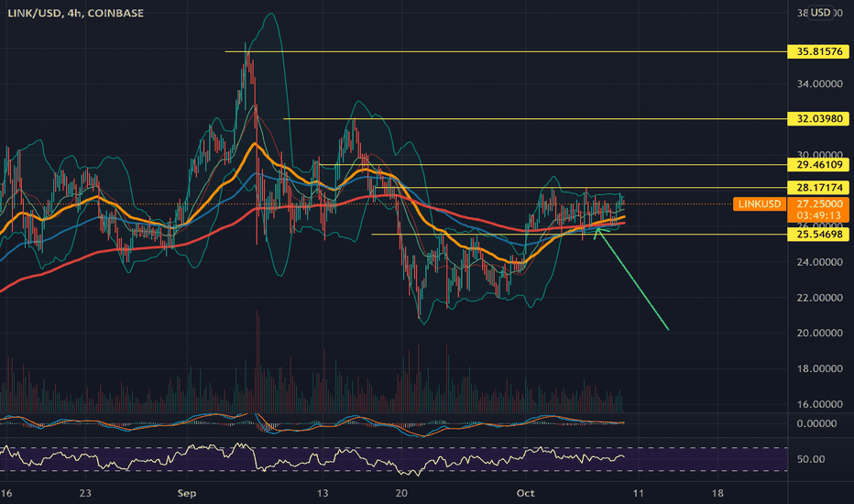Select the 28.17174 price level label

(x=818, y=188)
